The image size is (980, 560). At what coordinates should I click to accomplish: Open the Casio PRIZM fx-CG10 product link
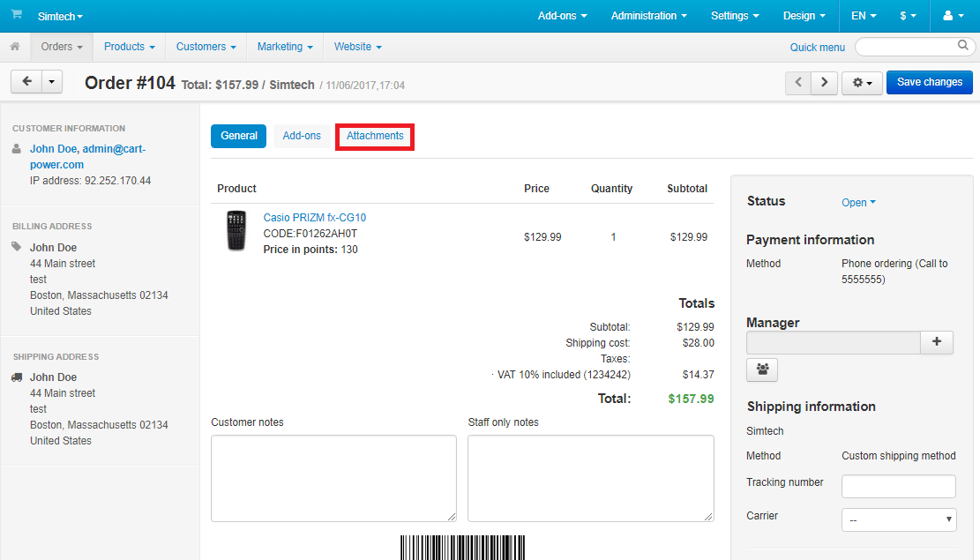314,218
